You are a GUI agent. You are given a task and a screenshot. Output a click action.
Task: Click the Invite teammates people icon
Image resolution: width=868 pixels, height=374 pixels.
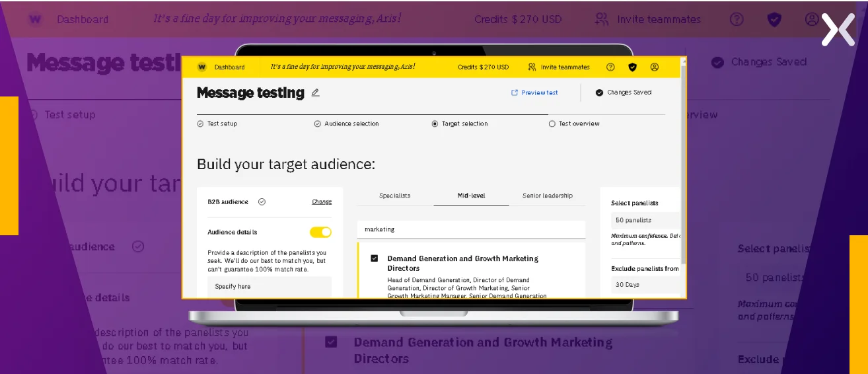click(532, 67)
